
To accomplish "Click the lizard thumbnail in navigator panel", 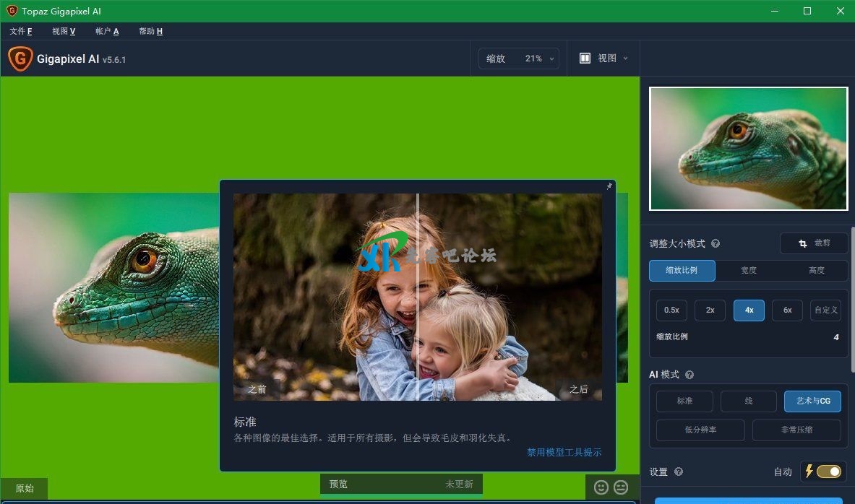I will pyautogui.click(x=748, y=149).
